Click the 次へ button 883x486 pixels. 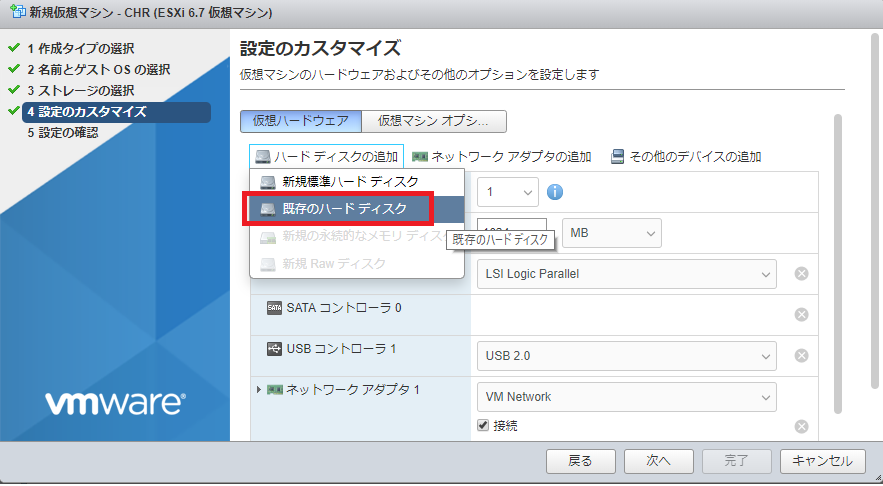click(x=658, y=461)
